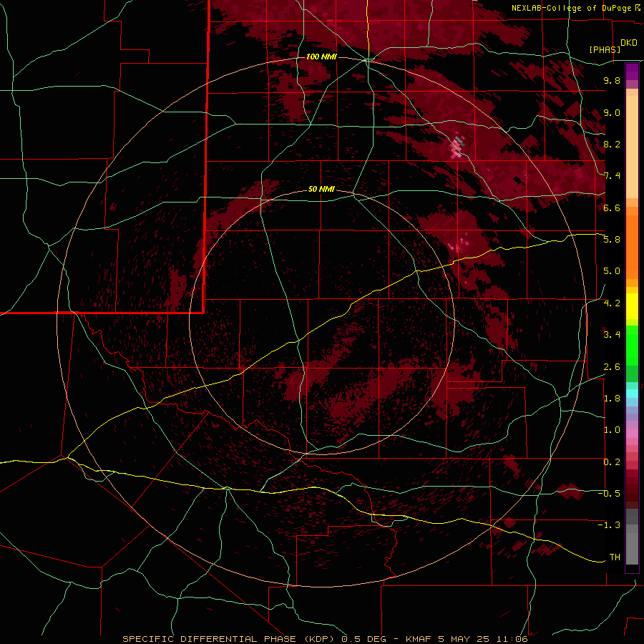Click the 5.8 scale value
Screen dimensions: 644x644
click(612, 240)
